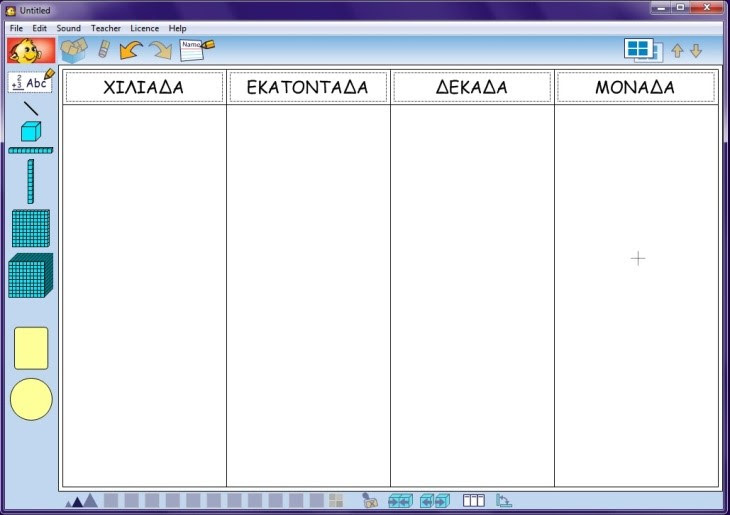The width and height of the screenshot is (730, 515).
Task: Pick the hundred flat square block
Action: (31, 228)
